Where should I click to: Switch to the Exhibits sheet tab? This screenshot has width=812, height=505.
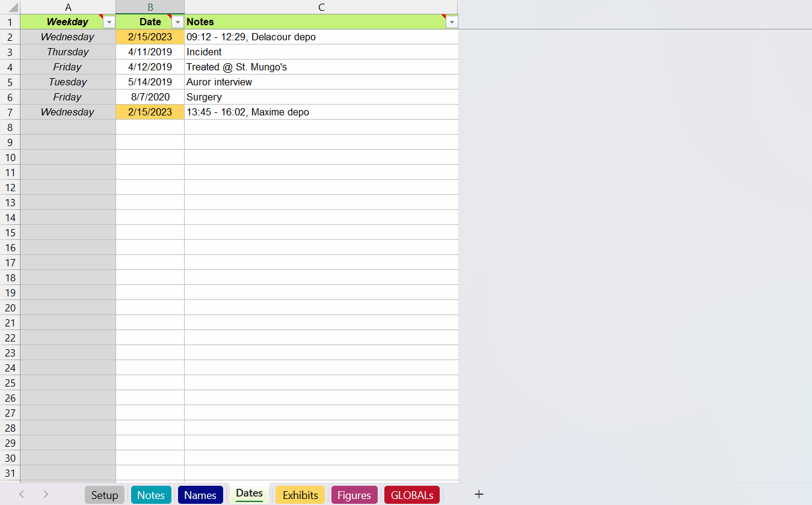tap(300, 495)
